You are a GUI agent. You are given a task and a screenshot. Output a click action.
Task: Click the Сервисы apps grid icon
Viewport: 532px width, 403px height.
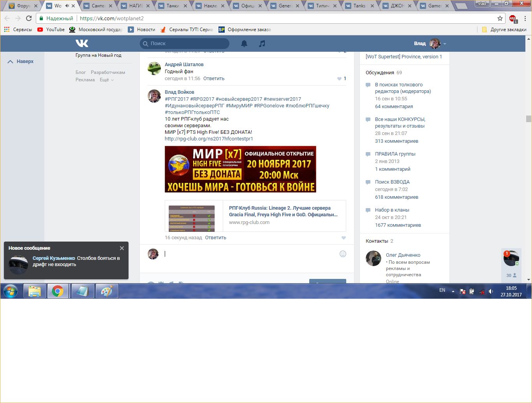(7, 29)
